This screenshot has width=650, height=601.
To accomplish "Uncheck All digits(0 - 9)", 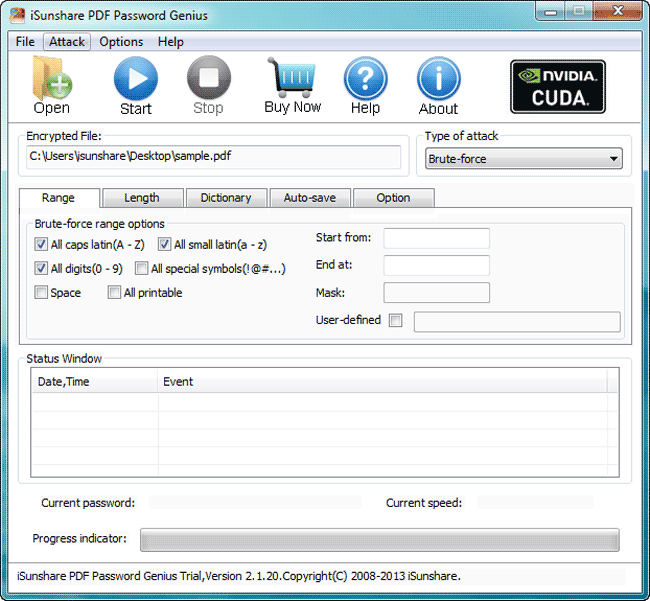I will (x=41, y=268).
